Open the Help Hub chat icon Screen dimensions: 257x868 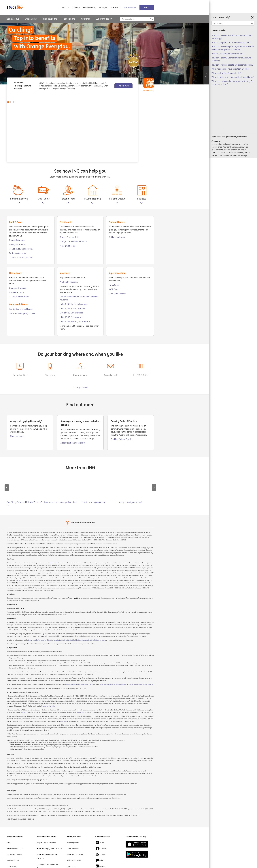click(x=97, y=860)
